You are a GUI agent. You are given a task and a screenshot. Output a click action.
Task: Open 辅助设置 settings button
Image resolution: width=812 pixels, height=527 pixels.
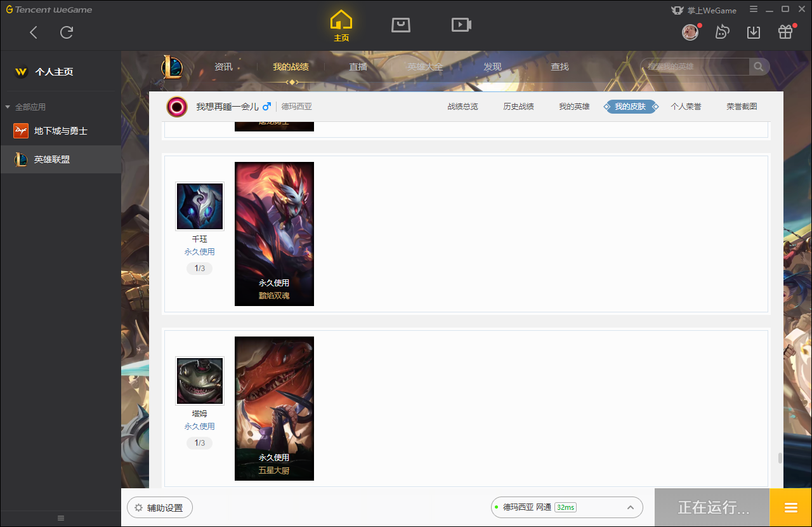point(160,508)
